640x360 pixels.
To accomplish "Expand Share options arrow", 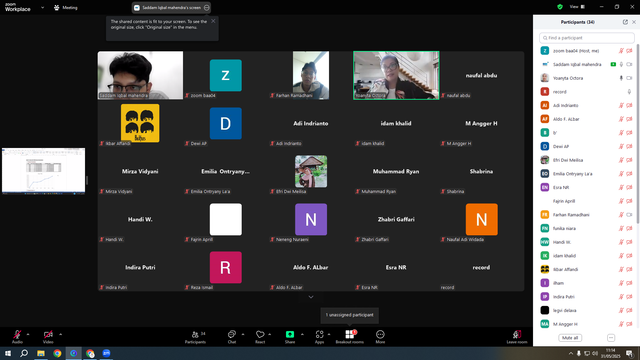I will click(302, 334).
